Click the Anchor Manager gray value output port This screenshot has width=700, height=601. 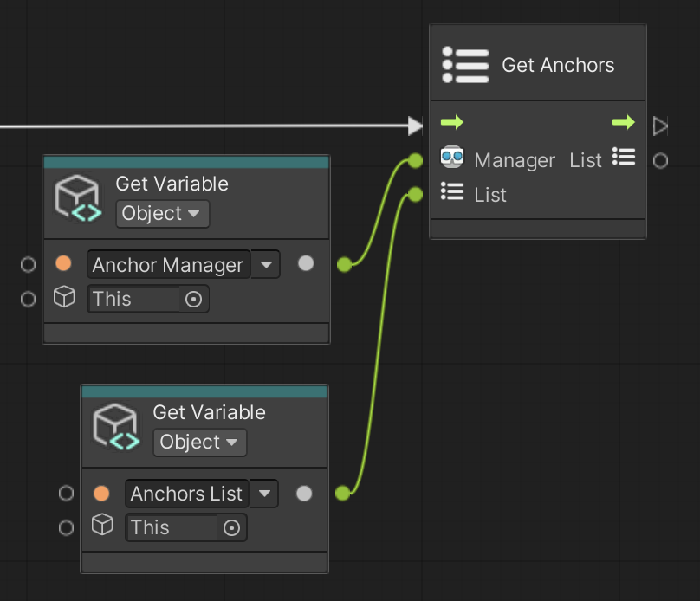(306, 264)
